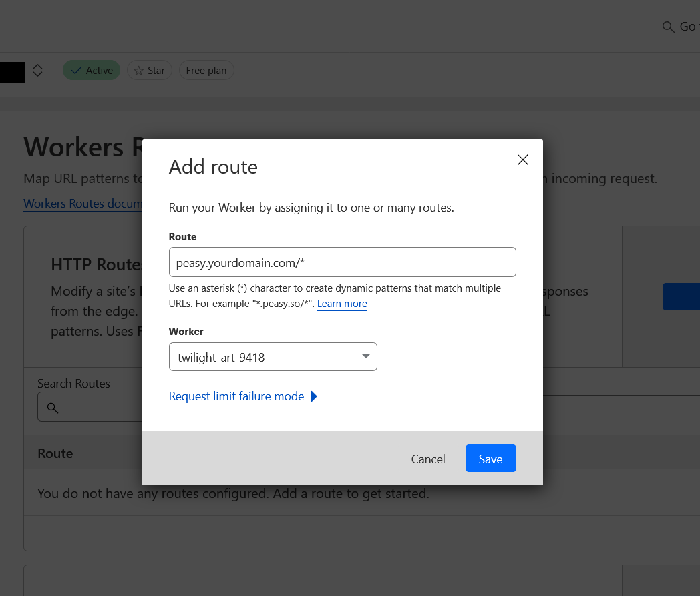Click the up-down chevron switcher icon

click(x=37, y=70)
